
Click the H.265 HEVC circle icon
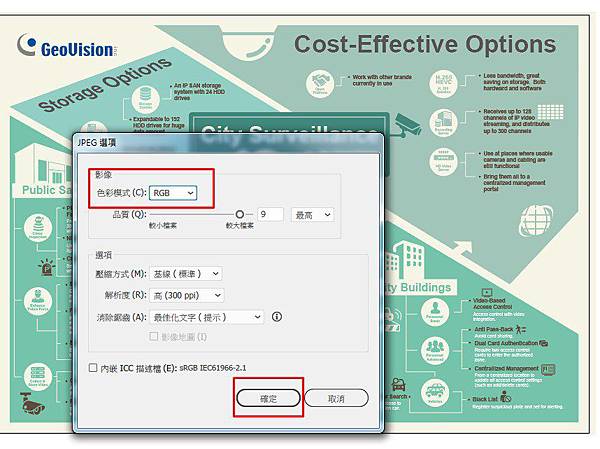point(443,84)
